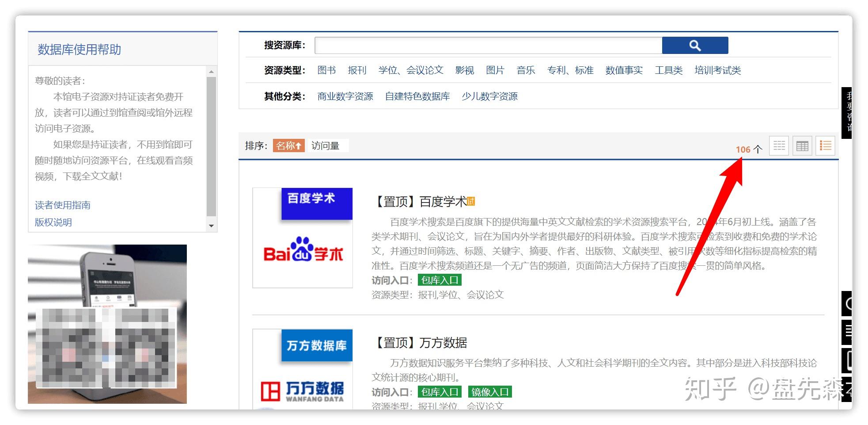This screenshot has width=868, height=425.
Task: Switch to compact list view icon
Action: [x=779, y=145]
